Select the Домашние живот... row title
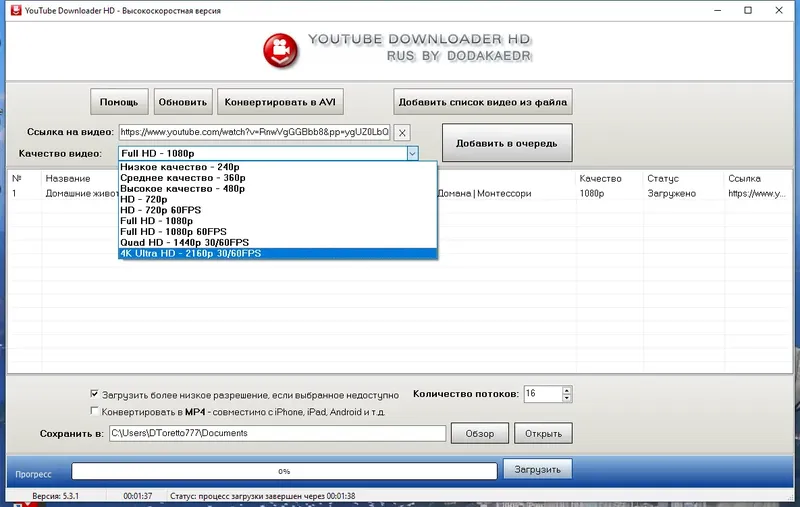This screenshot has height=507, width=800. coord(82,193)
